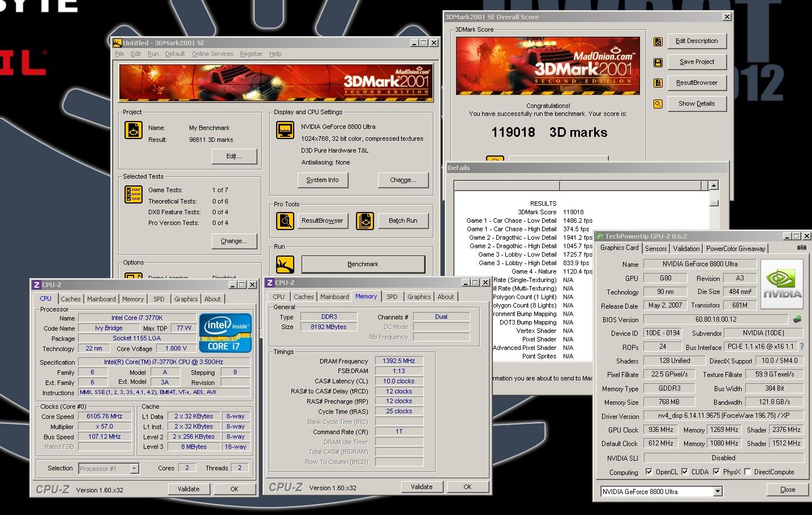Image resolution: width=812 pixels, height=515 pixels.
Task: Click Validate in the CPU-Z memory window
Action: click(422, 487)
